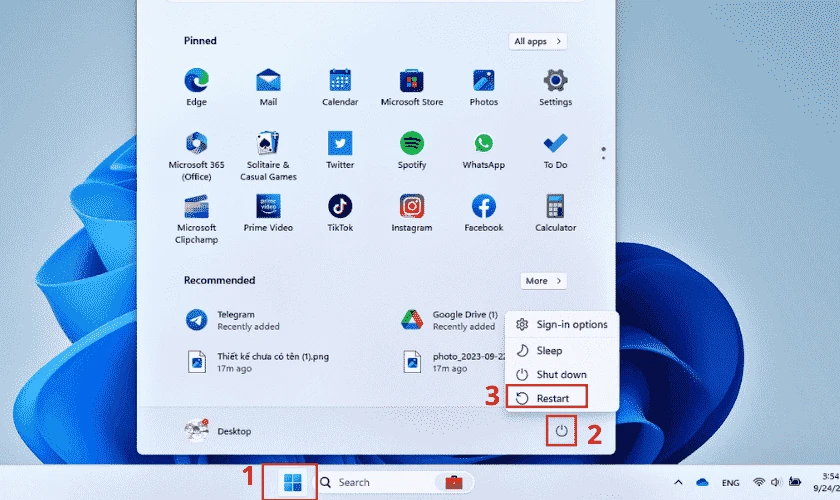Launch Solitaire & Casual Games
Image resolution: width=840 pixels, height=500 pixels.
[268, 156]
